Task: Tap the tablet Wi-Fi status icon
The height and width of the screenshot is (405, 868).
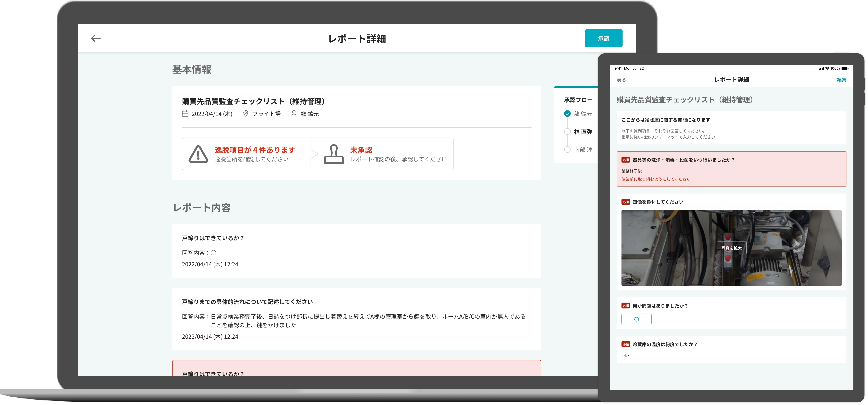Action: coord(827,68)
